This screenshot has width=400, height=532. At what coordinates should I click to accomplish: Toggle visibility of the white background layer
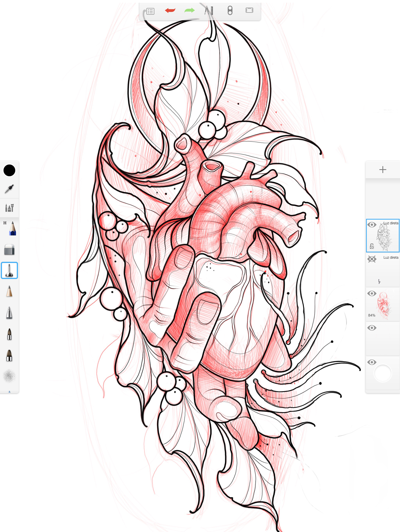pos(372,362)
